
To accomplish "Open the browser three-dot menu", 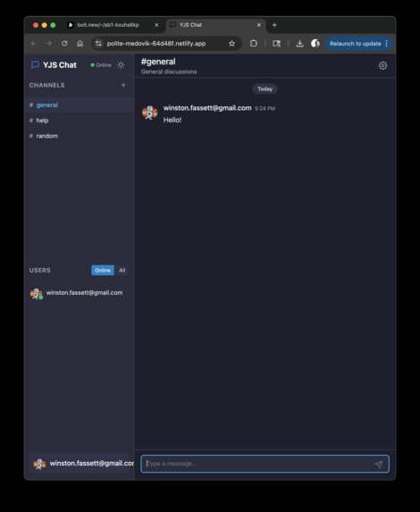I will [x=387, y=44].
